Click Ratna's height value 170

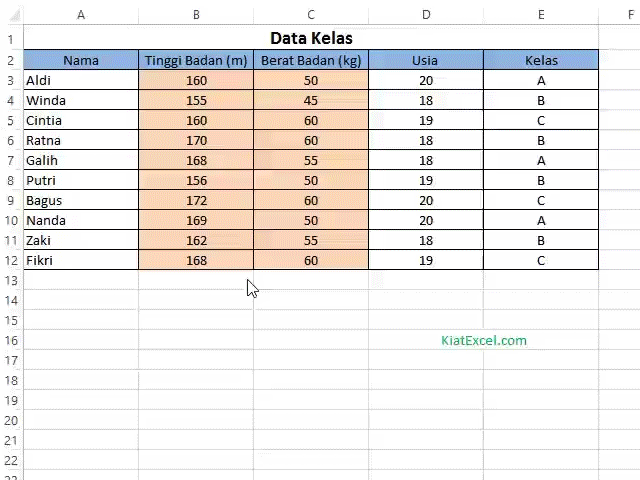[x=196, y=140]
